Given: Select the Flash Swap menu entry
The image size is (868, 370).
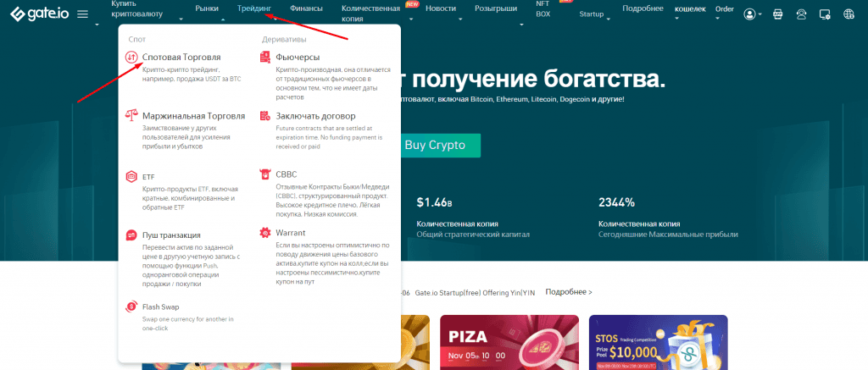Looking at the screenshot, I should coord(160,306).
